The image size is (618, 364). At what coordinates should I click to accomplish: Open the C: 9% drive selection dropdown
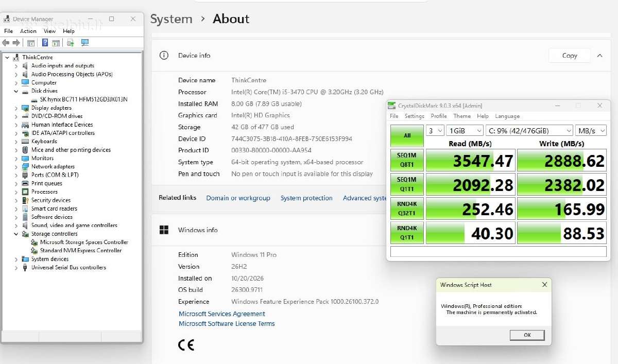(529, 131)
